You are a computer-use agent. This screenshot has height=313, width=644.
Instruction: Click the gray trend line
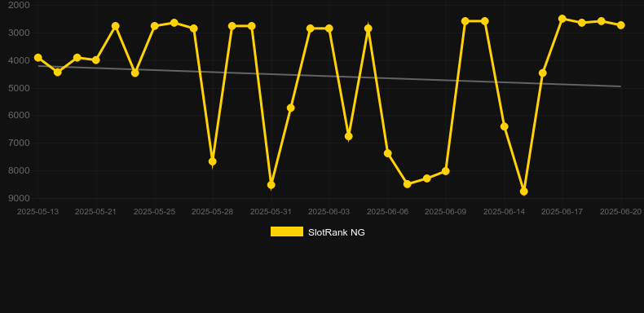tap(329, 76)
